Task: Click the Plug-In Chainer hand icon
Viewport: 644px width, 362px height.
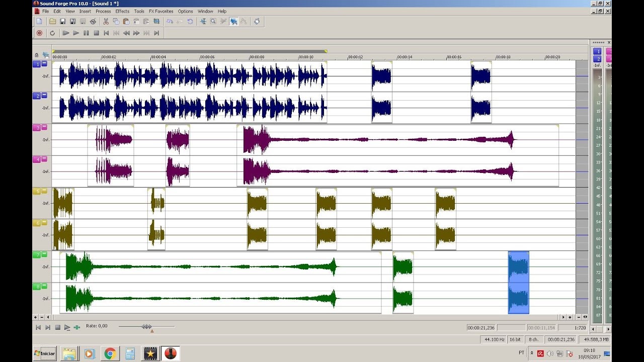Action: tap(257, 21)
